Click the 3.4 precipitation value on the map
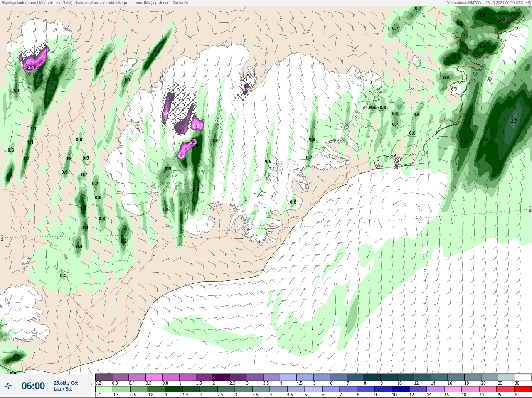Viewport: 532px width, 398px height. [31, 67]
